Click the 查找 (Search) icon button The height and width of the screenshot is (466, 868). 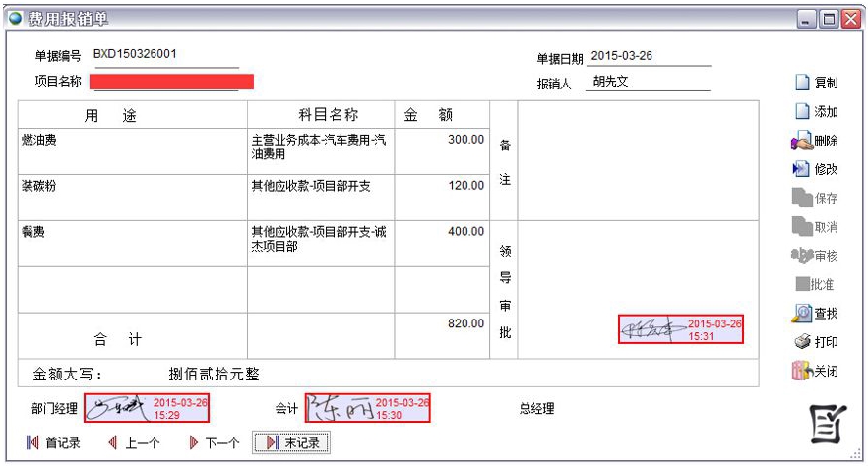(815, 313)
